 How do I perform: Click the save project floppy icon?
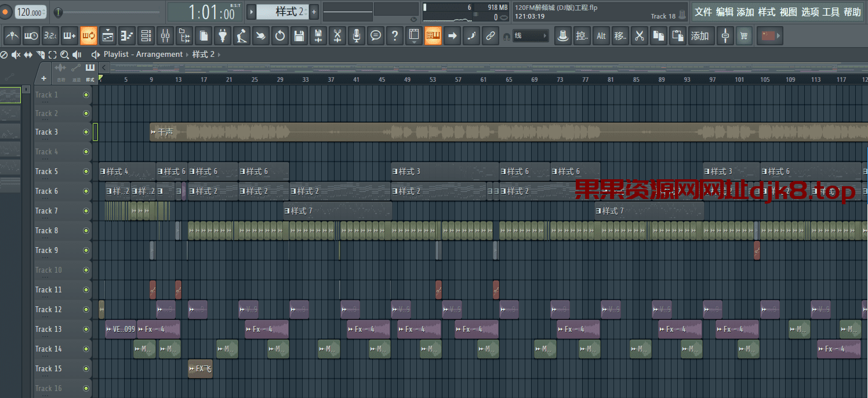(x=299, y=36)
